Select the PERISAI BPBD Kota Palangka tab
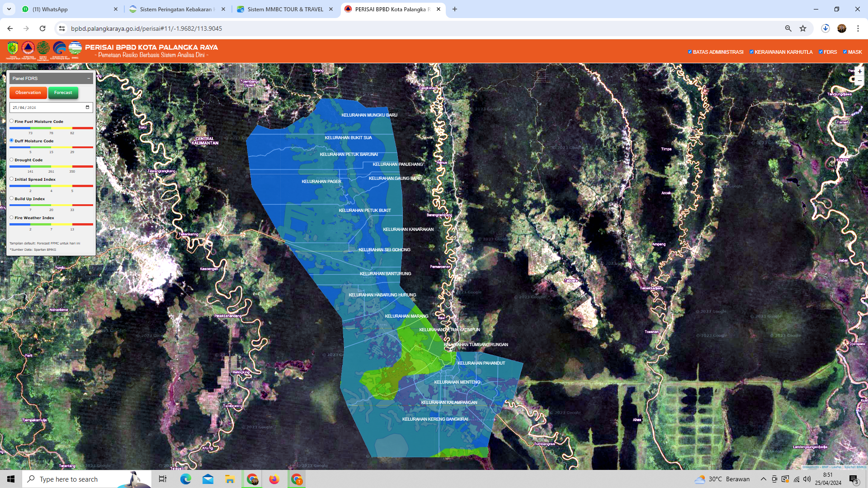Image resolution: width=868 pixels, height=488 pixels. click(392, 9)
